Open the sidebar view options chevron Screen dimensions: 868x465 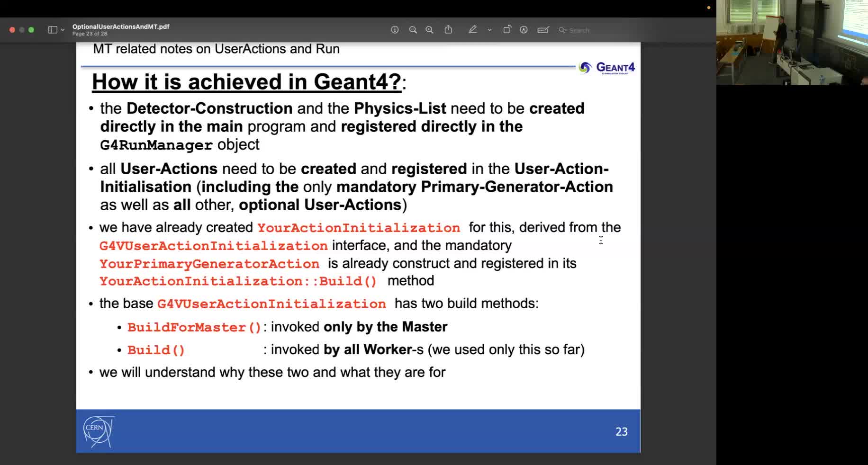click(x=62, y=29)
